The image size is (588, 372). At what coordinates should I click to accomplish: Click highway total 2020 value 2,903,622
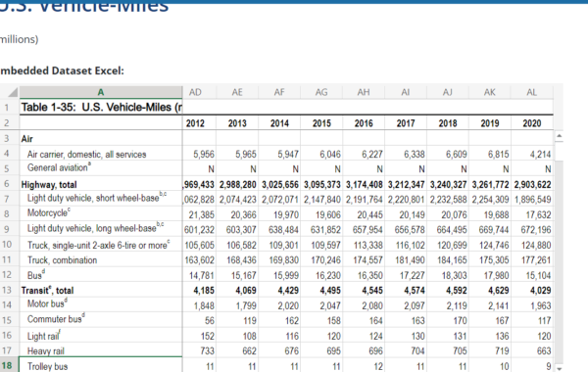coord(532,185)
